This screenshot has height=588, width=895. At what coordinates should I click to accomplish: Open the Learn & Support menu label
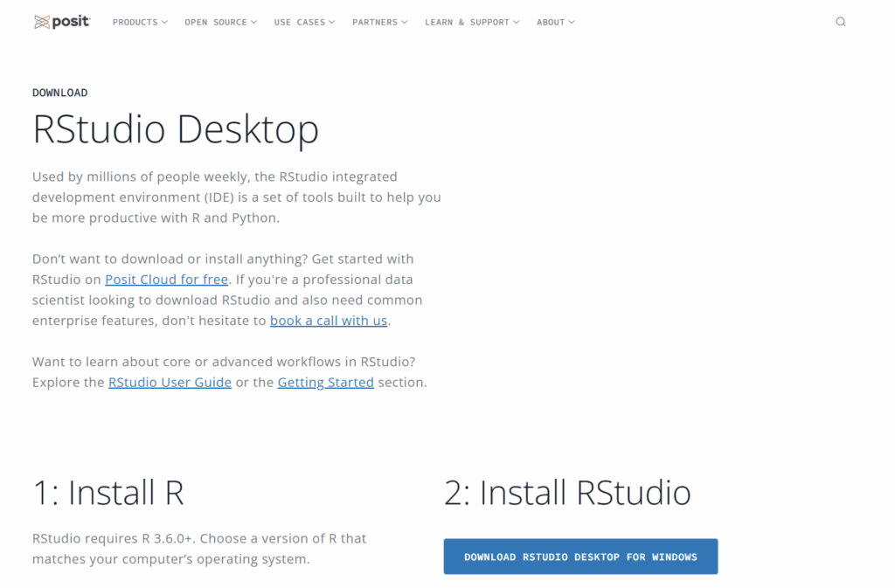[x=467, y=22]
